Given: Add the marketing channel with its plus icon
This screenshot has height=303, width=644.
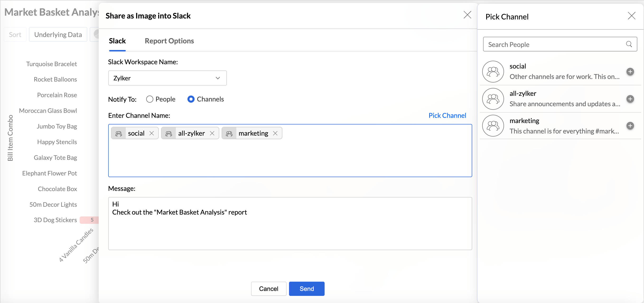Looking at the screenshot, I should (630, 126).
